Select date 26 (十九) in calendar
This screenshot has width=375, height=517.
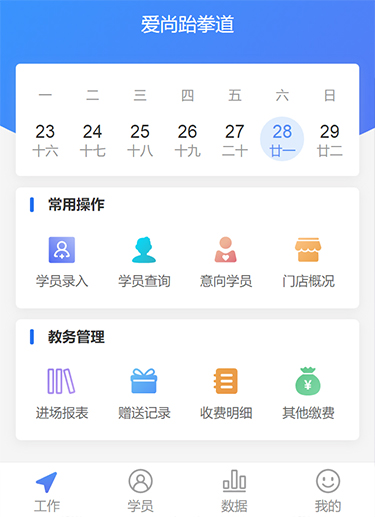tap(187, 140)
